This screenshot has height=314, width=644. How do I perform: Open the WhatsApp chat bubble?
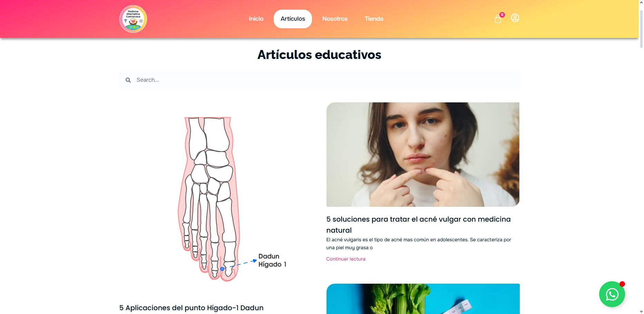[612, 294]
